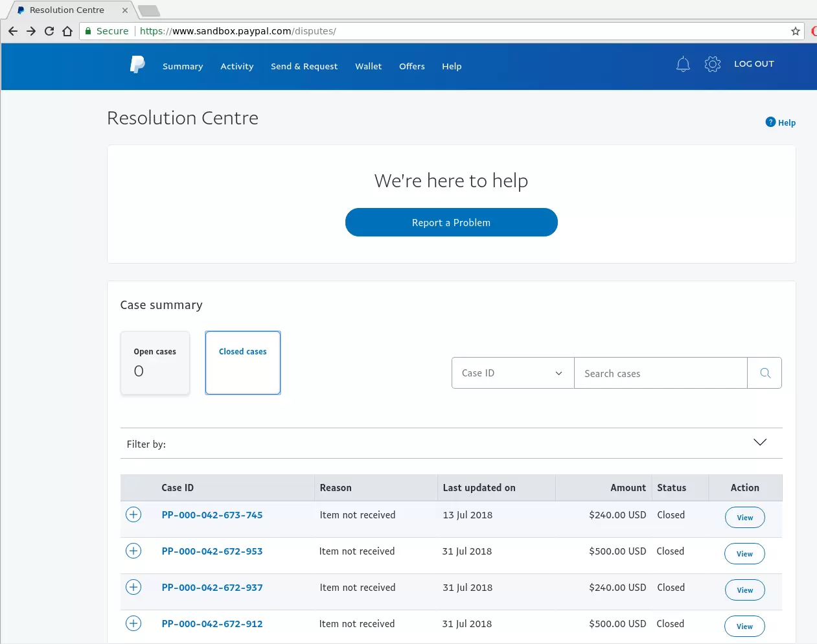Click inside the Search cases input field
Viewport: 817px width, 644px height.
coord(661,373)
